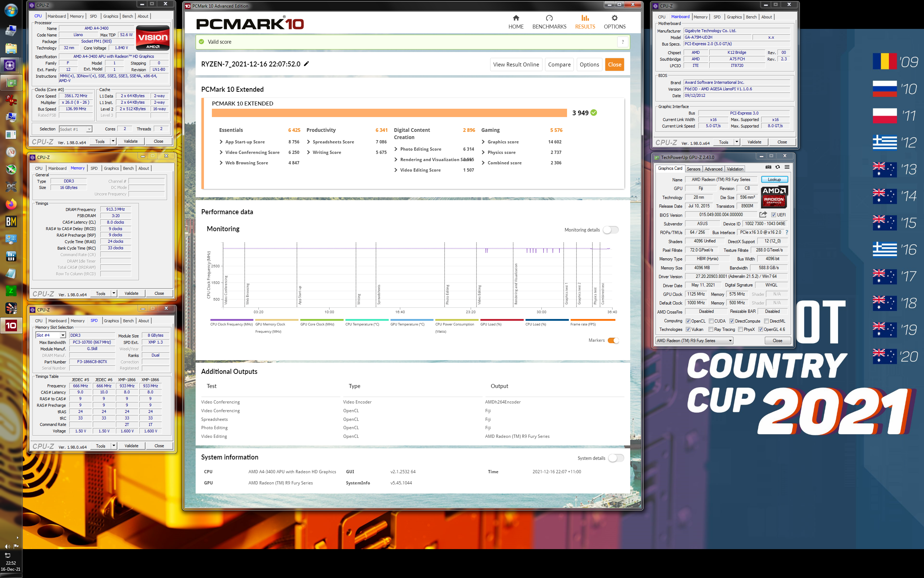Click the valid score help question mark
The height and width of the screenshot is (578, 924).
(x=623, y=42)
